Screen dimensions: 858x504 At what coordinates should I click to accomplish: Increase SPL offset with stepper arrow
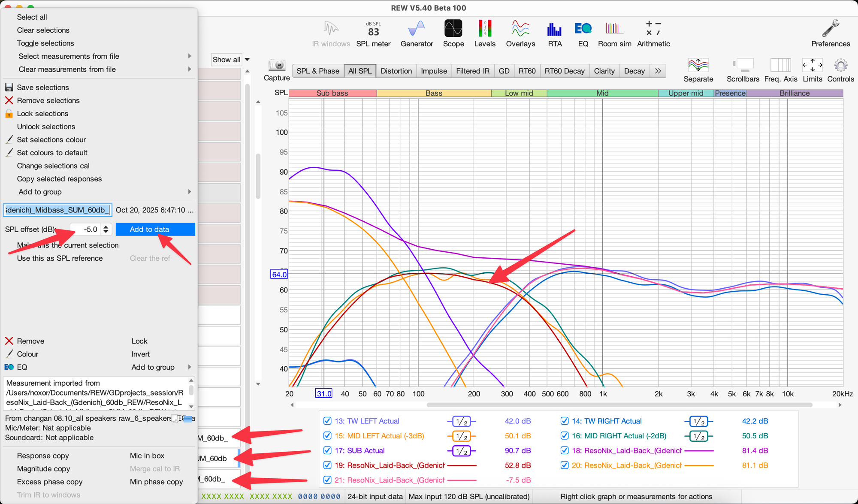coord(106,226)
